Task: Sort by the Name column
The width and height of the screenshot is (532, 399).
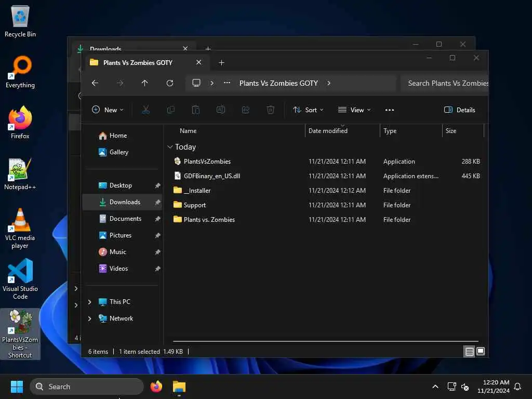Action: click(188, 130)
